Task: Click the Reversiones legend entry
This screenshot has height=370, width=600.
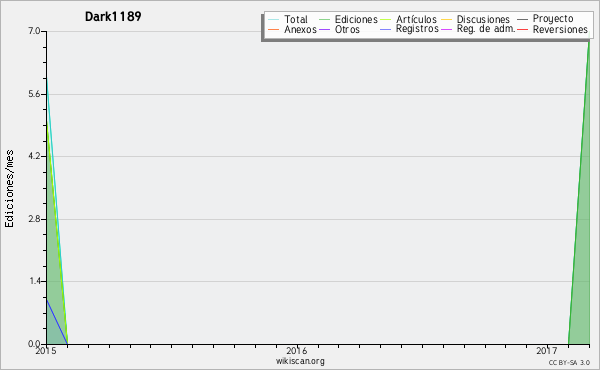Action: (552, 29)
